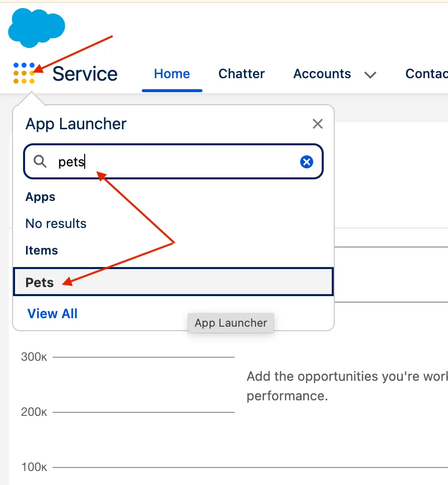Switch to the Home tab
Viewport: 448px width, 485px height.
172,74
